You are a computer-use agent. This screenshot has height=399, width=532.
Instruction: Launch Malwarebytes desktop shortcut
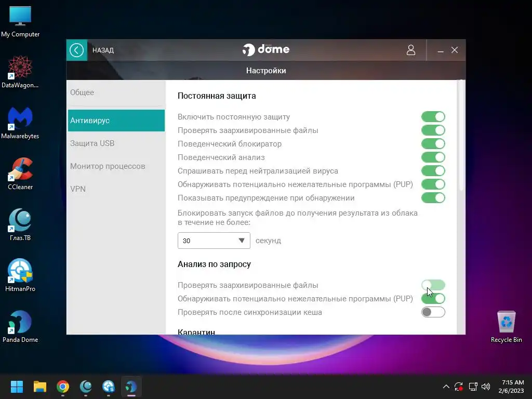click(20, 123)
